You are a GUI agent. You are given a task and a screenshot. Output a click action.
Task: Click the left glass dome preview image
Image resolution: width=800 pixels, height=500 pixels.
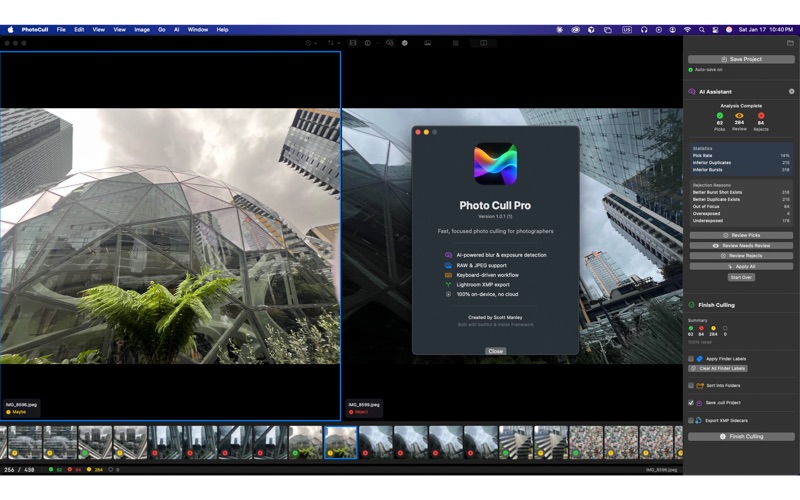170,236
